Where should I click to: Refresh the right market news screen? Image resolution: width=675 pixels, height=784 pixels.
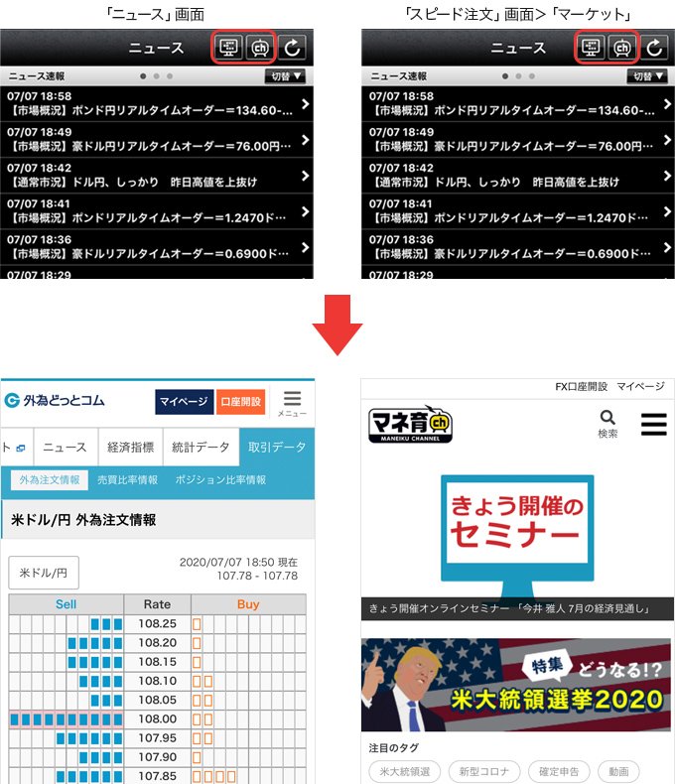pyautogui.click(x=655, y=47)
